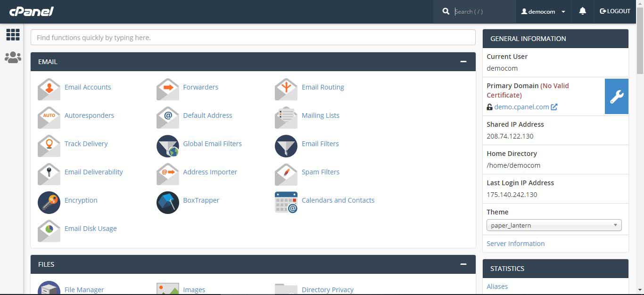Open the Email Routing text link
The image size is (644, 295).
point(323,87)
